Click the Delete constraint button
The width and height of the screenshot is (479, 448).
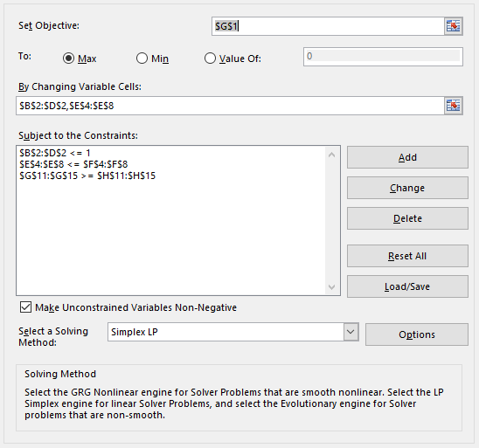407,218
